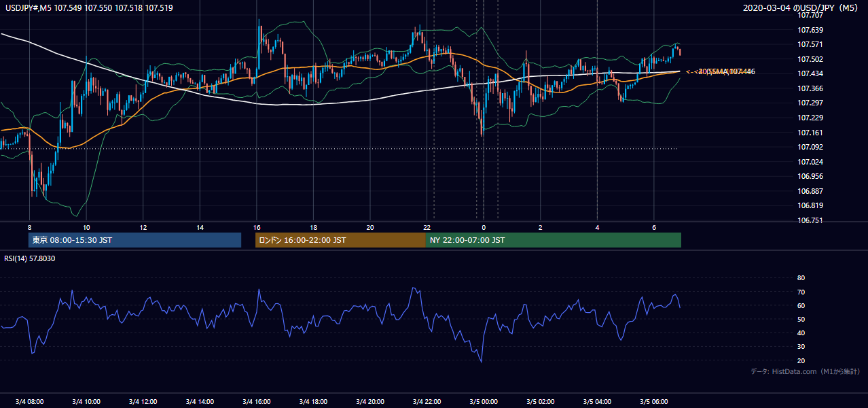Click price axis label 107.229

pos(810,118)
